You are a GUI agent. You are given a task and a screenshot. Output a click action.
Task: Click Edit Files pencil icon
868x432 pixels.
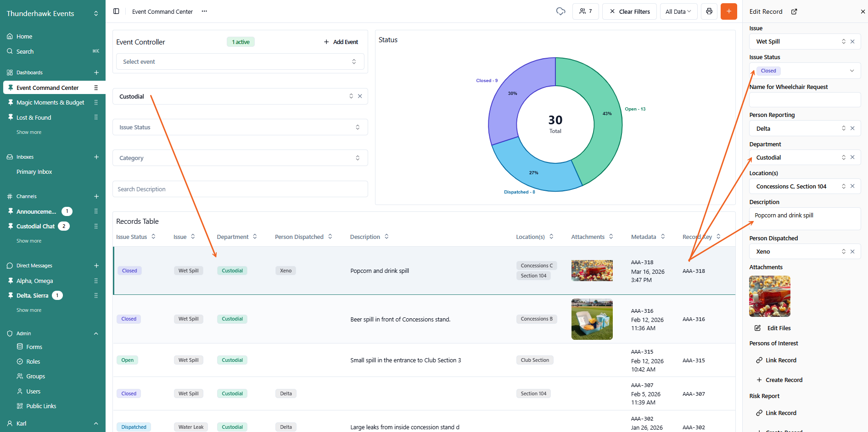click(758, 328)
